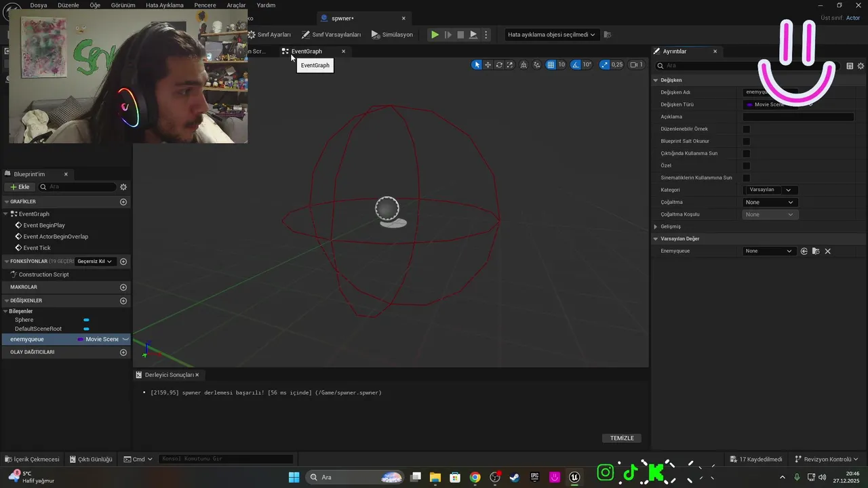
Task: Open the grid snap value 10
Action: tap(561, 65)
